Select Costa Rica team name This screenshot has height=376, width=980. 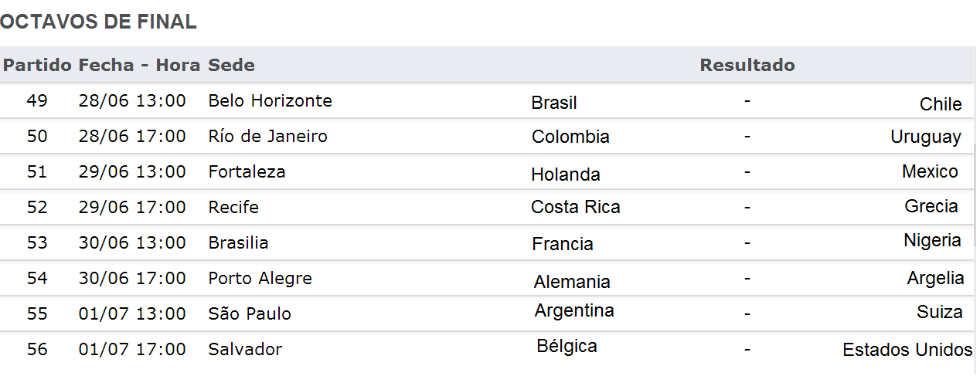(576, 207)
